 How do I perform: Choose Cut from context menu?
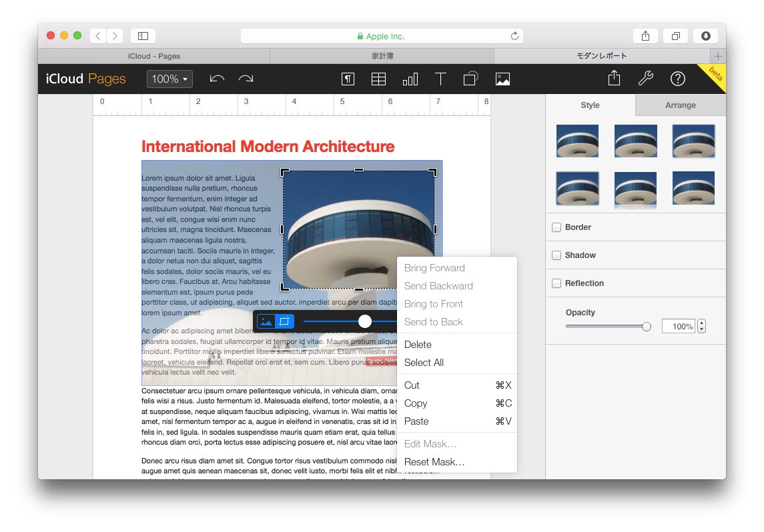pyautogui.click(x=457, y=385)
